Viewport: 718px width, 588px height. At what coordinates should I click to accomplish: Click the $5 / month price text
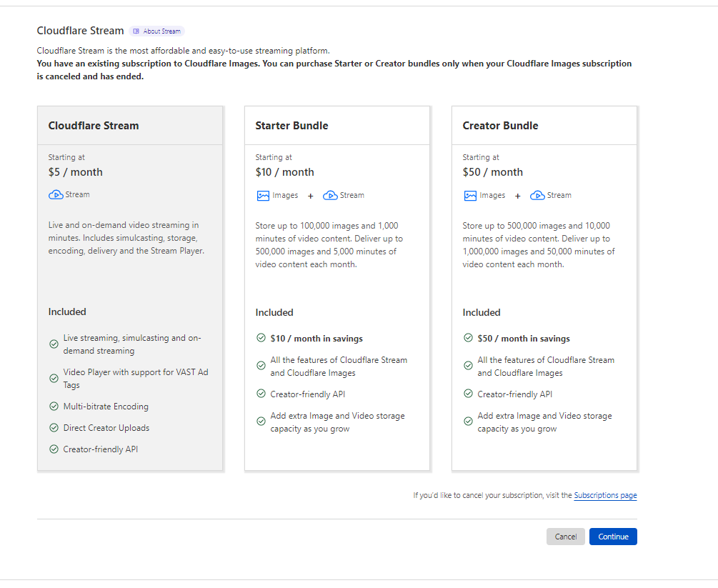click(x=75, y=172)
